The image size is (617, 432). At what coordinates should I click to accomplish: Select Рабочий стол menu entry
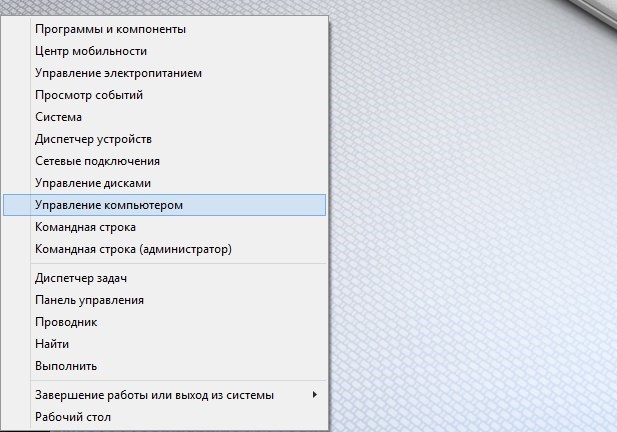coord(164,417)
